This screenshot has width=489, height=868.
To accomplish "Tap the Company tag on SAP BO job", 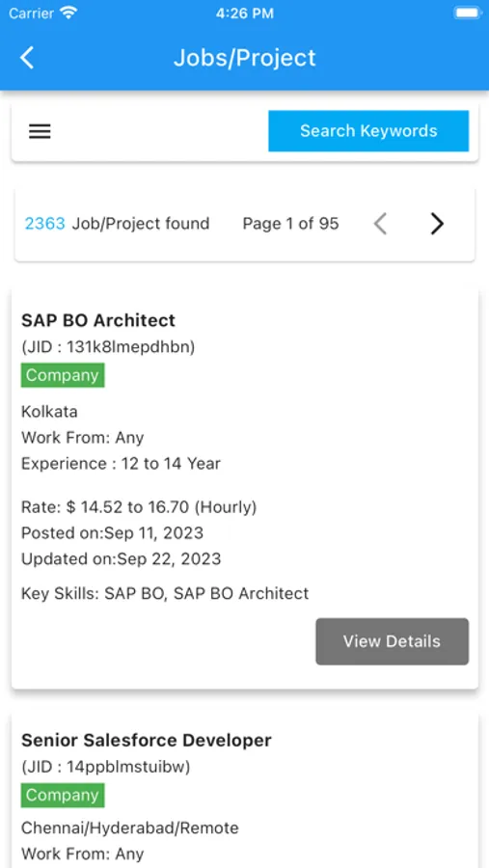I will click(x=63, y=375).
